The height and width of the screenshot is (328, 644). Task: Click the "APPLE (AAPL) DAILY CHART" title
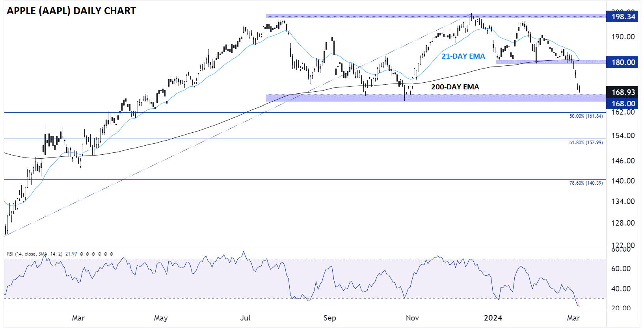coord(71,11)
